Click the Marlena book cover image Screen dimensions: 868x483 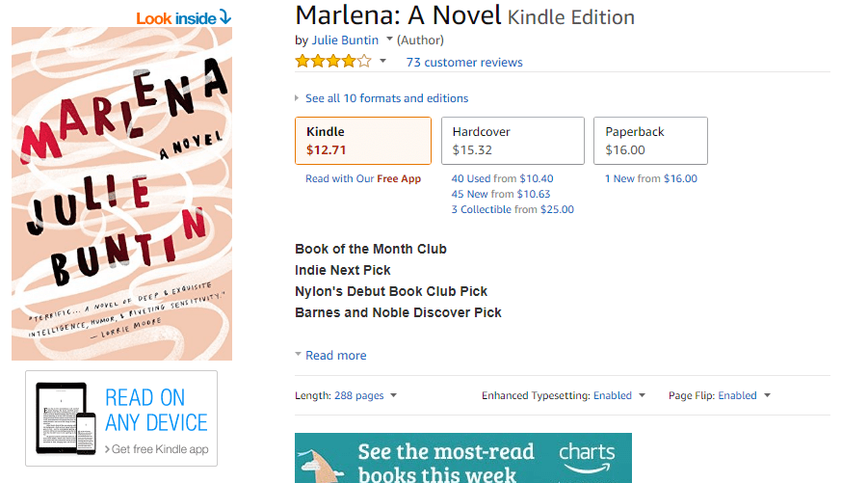(121, 193)
